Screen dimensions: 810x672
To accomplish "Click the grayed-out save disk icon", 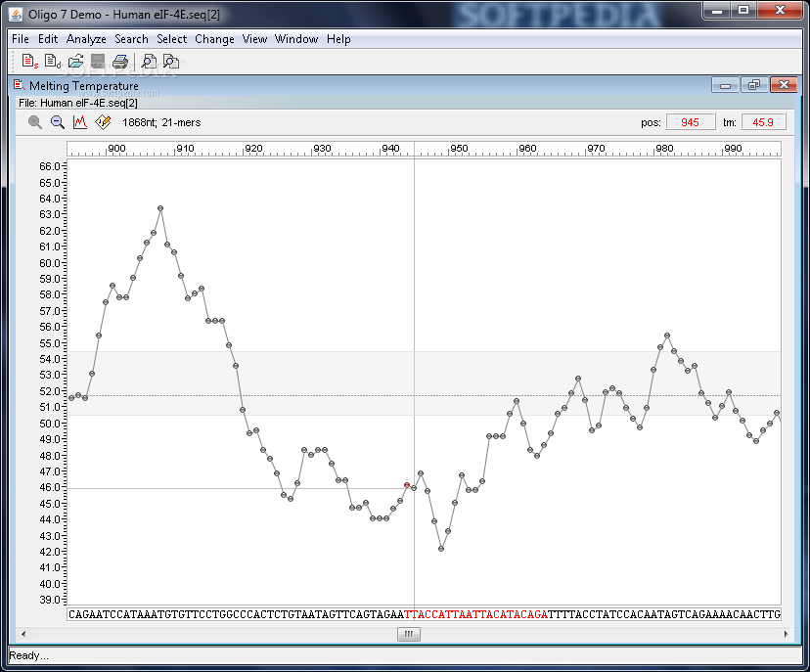I will click(98, 62).
